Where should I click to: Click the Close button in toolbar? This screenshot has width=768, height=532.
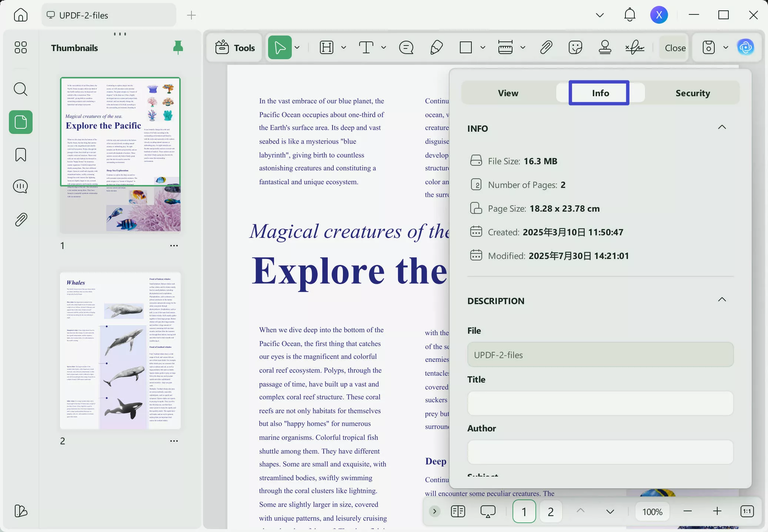pos(675,48)
